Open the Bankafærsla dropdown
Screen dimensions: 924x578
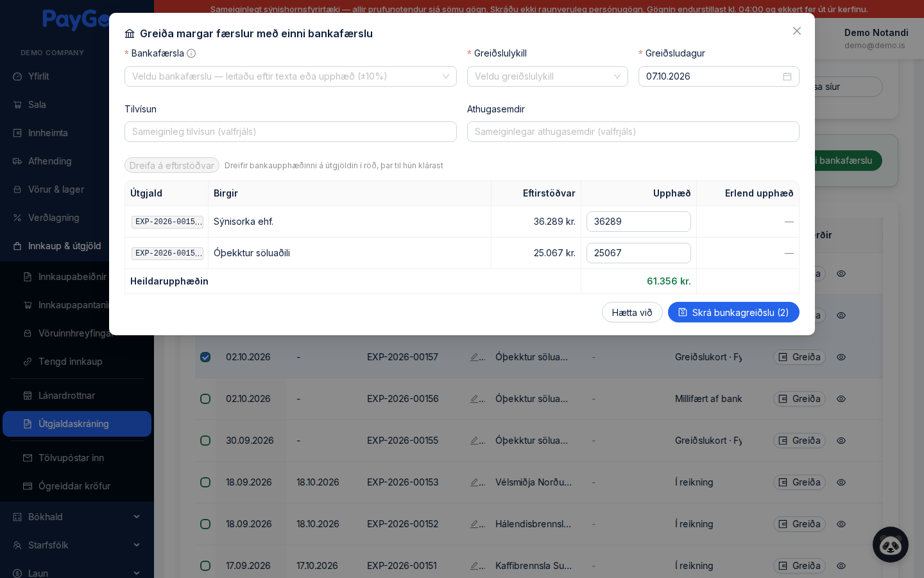(x=291, y=76)
